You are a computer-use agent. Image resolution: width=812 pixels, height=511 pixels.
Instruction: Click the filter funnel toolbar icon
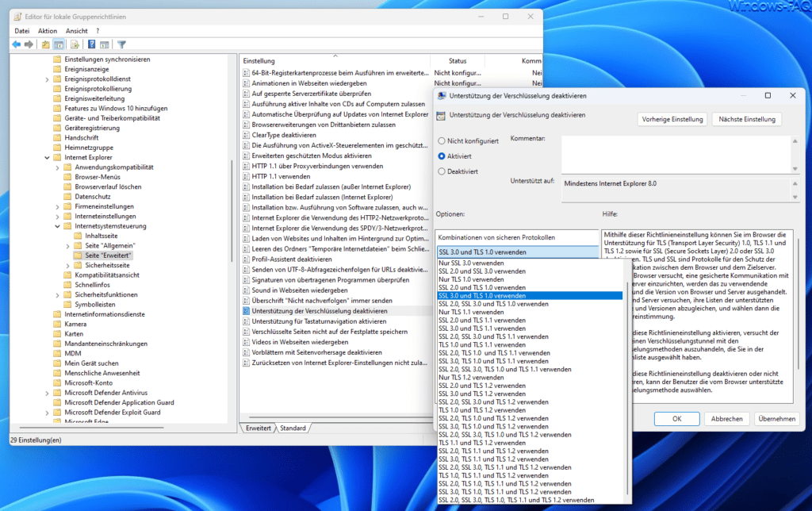tap(121, 44)
